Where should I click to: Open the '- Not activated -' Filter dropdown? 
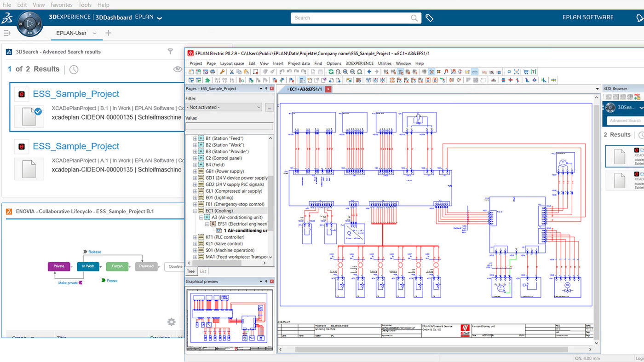coord(259,107)
